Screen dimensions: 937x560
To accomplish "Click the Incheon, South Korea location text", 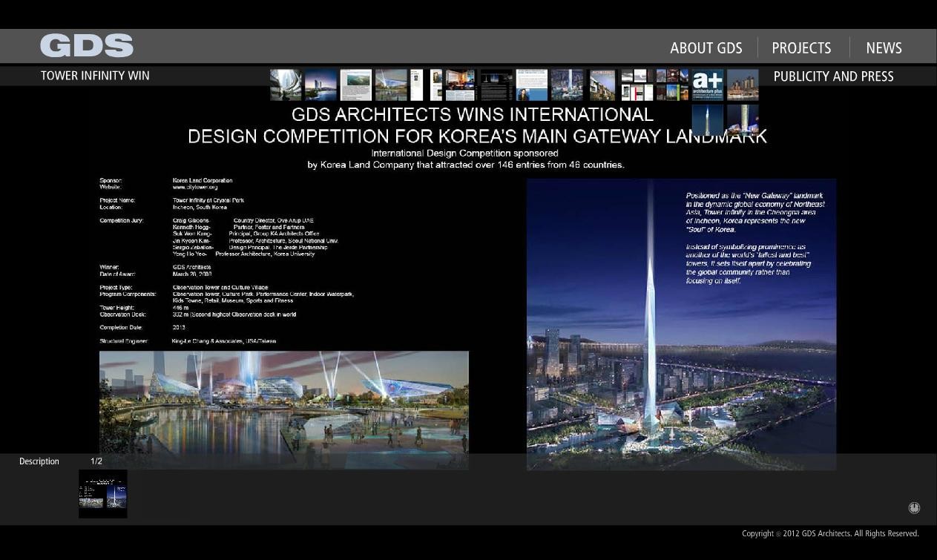I will point(200,208).
